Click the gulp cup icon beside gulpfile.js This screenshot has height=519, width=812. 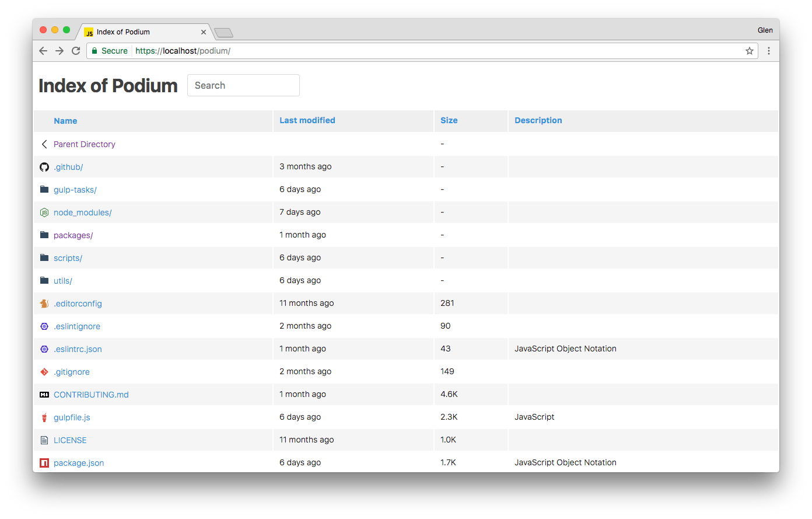point(44,417)
